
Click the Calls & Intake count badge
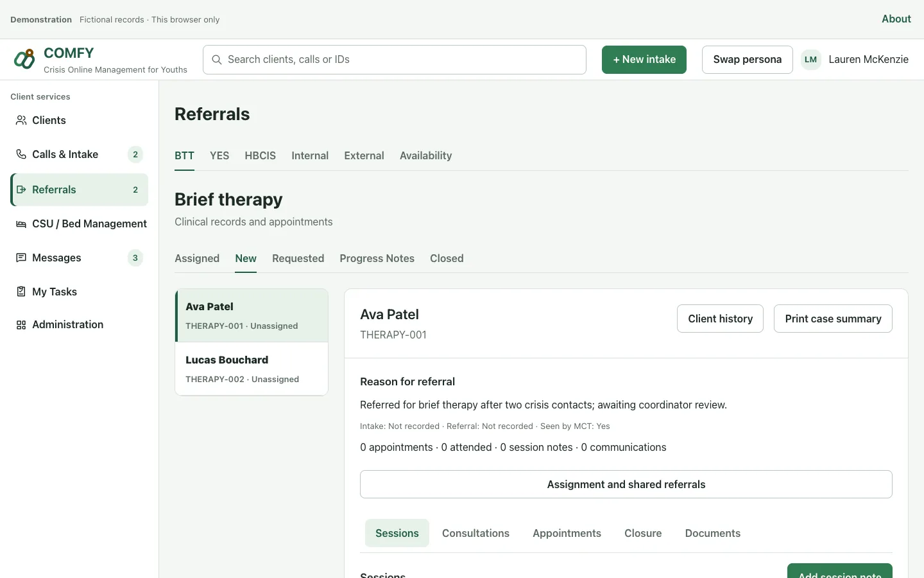135,154
